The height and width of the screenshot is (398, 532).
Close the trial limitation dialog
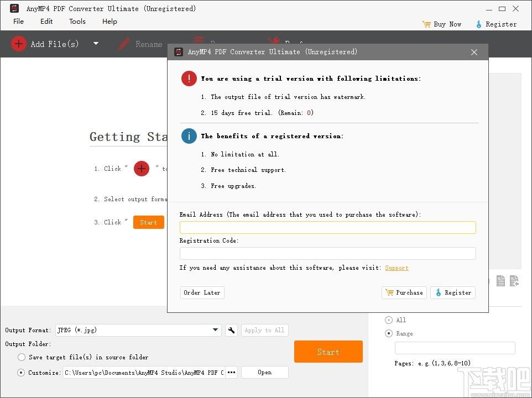pyautogui.click(x=474, y=52)
